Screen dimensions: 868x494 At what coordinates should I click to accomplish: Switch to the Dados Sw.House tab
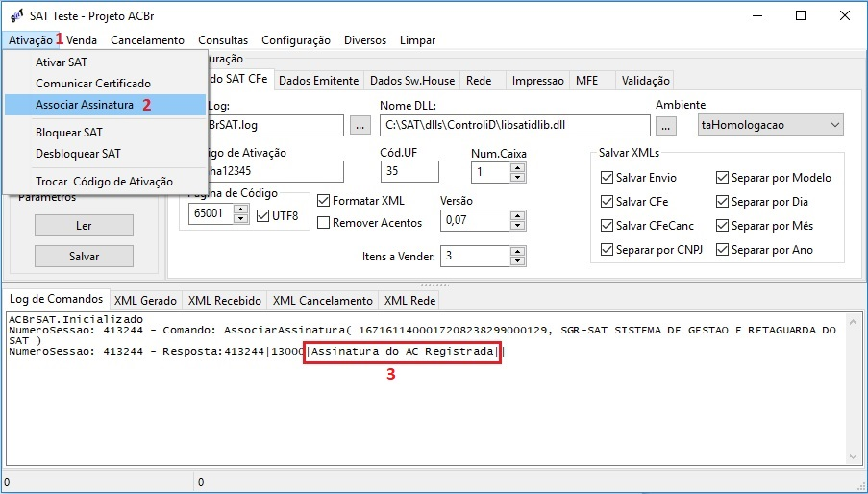pos(412,81)
